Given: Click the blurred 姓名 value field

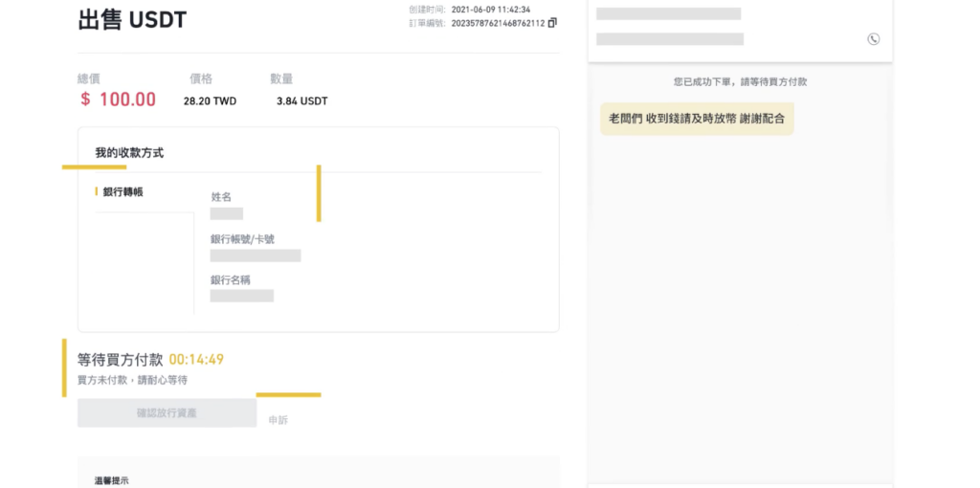Looking at the screenshot, I should 226,213.
